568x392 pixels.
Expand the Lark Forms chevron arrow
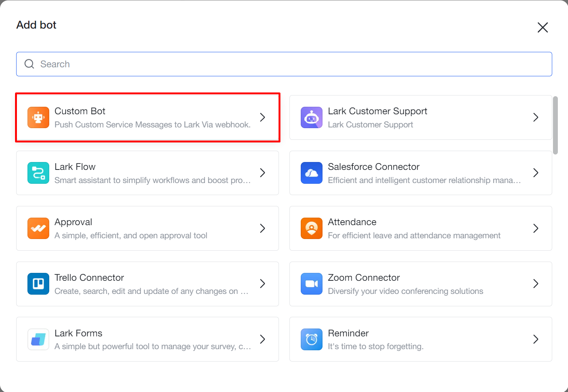263,339
